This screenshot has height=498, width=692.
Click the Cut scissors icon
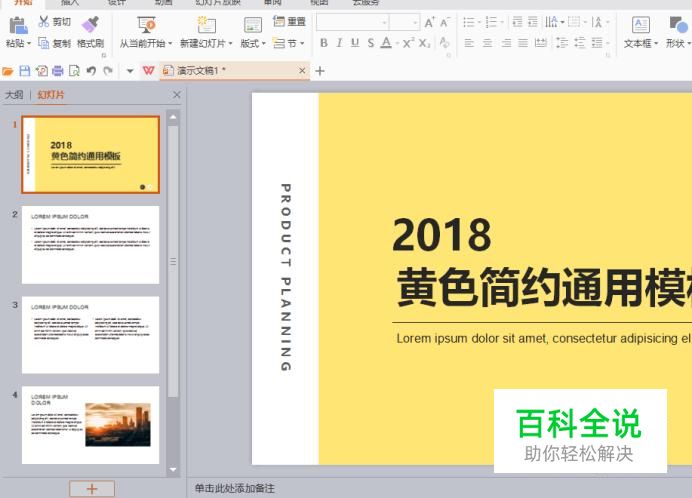44,21
